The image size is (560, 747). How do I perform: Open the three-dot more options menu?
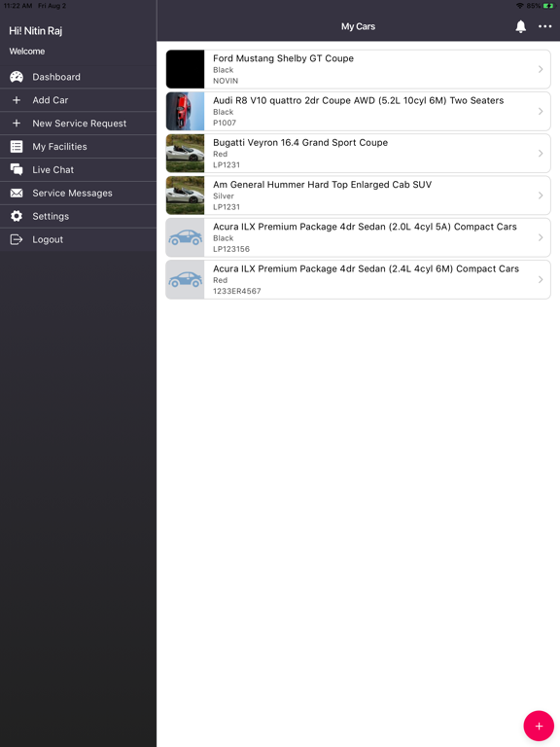pyautogui.click(x=544, y=26)
